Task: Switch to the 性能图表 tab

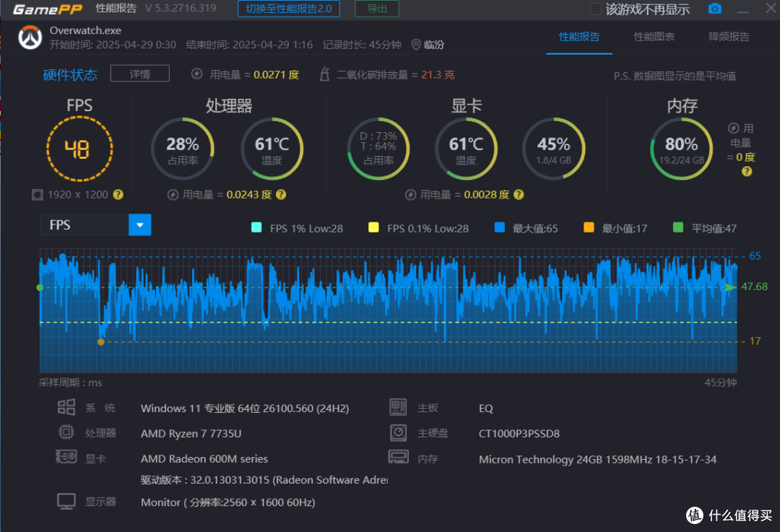Action: pyautogui.click(x=654, y=36)
